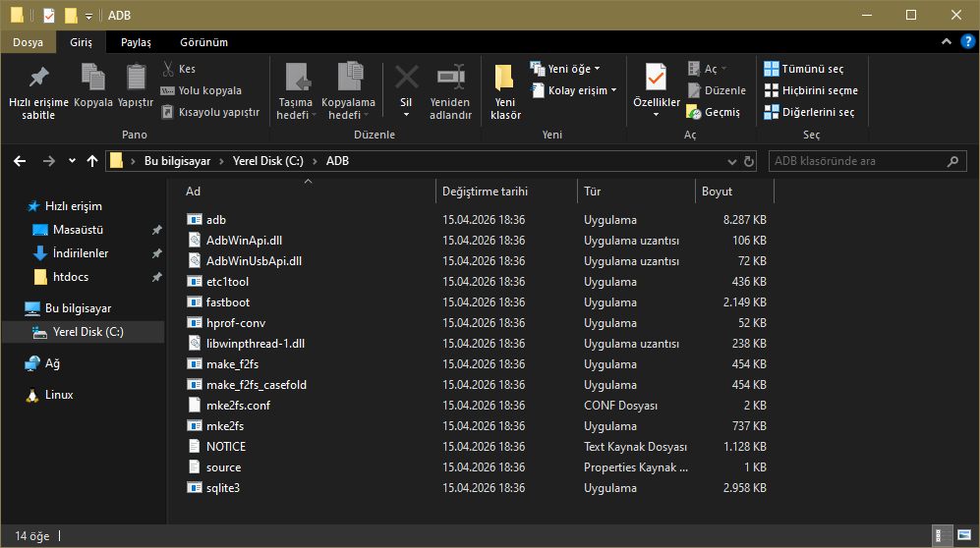
Task: Click the Kopyala copy icon
Action: click(93, 77)
